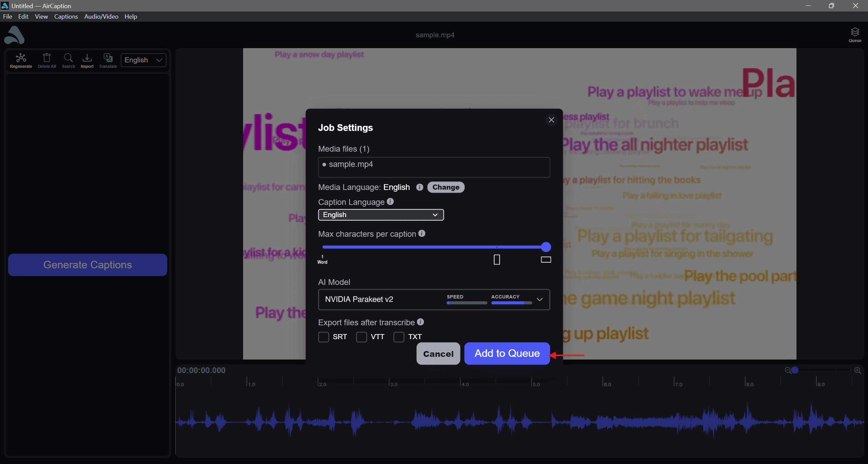
Task: Click the timeline zoom in icon
Action: click(858, 370)
